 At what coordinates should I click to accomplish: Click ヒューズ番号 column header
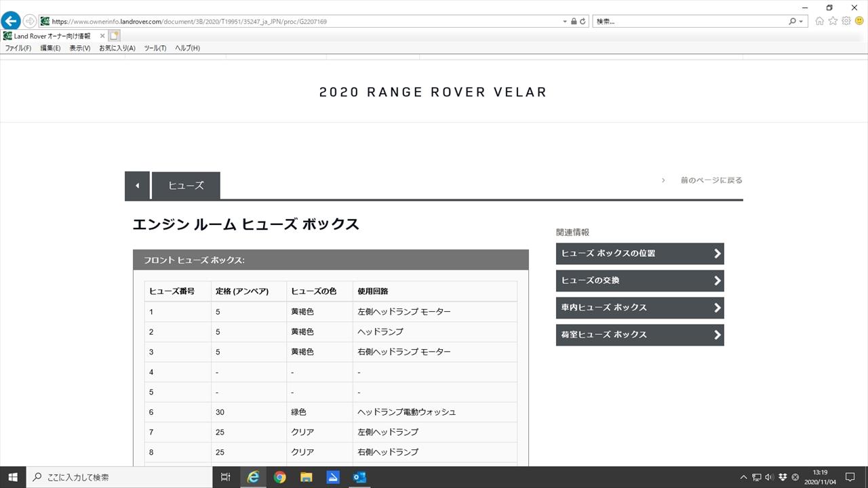[178, 291]
